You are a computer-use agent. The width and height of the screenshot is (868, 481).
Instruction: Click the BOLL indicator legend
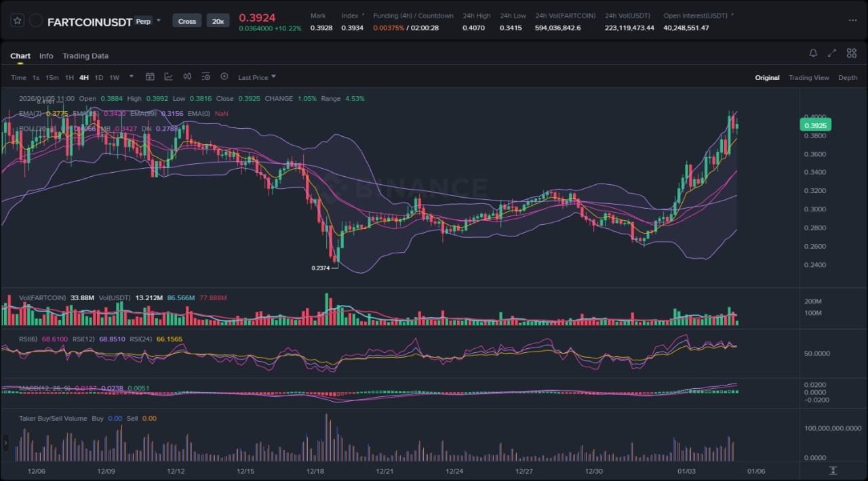point(39,128)
